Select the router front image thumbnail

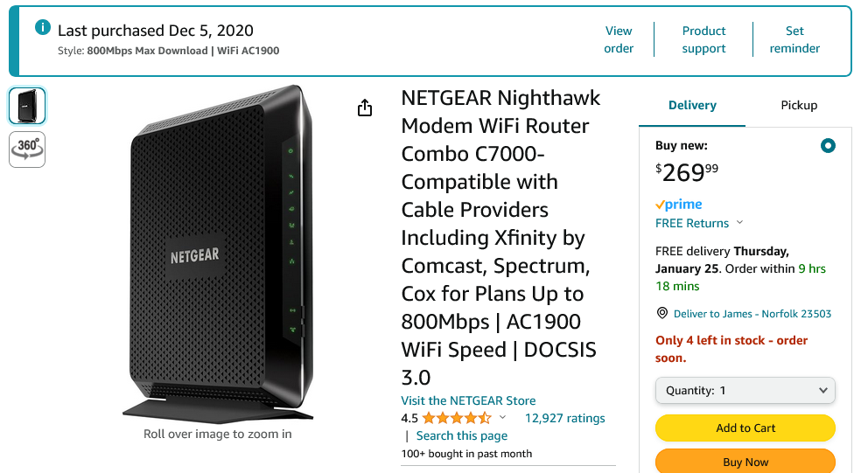27,106
